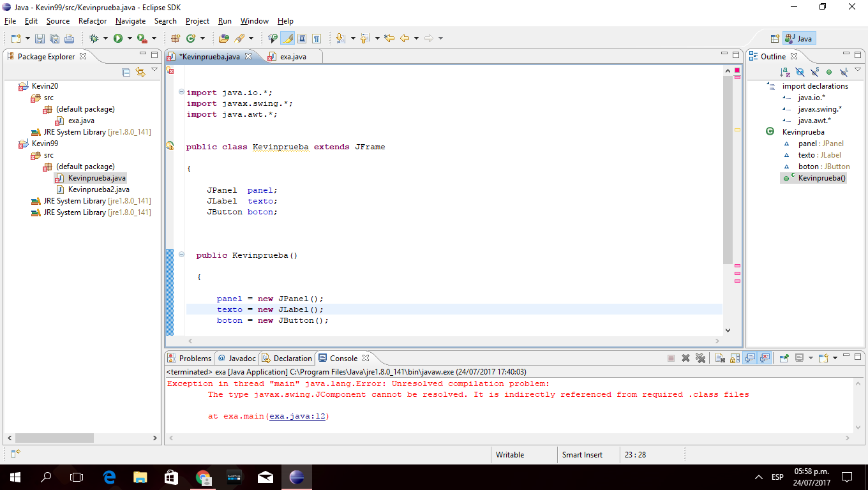Open the External Tools dropdown arrow

[x=154, y=38]
